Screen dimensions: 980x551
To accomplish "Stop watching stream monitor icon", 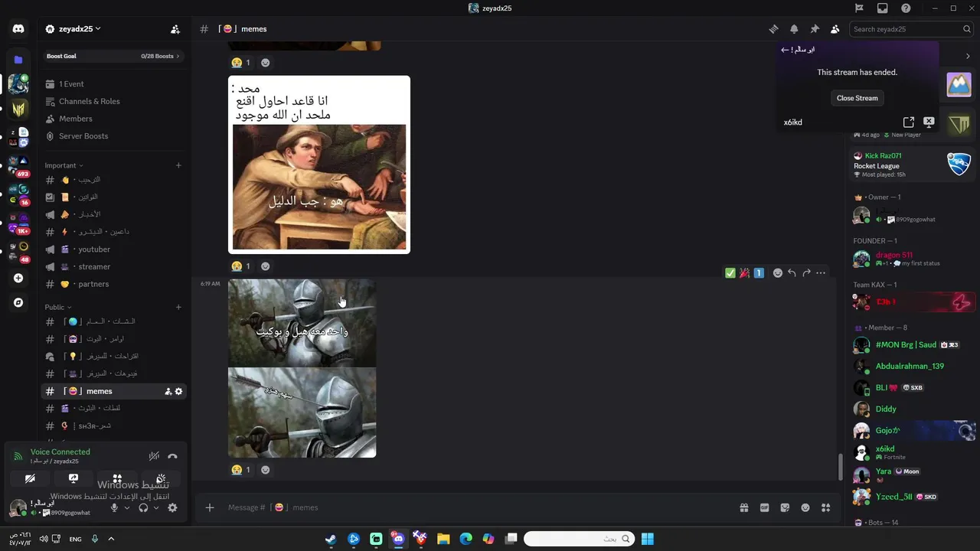I will [929, 122].
